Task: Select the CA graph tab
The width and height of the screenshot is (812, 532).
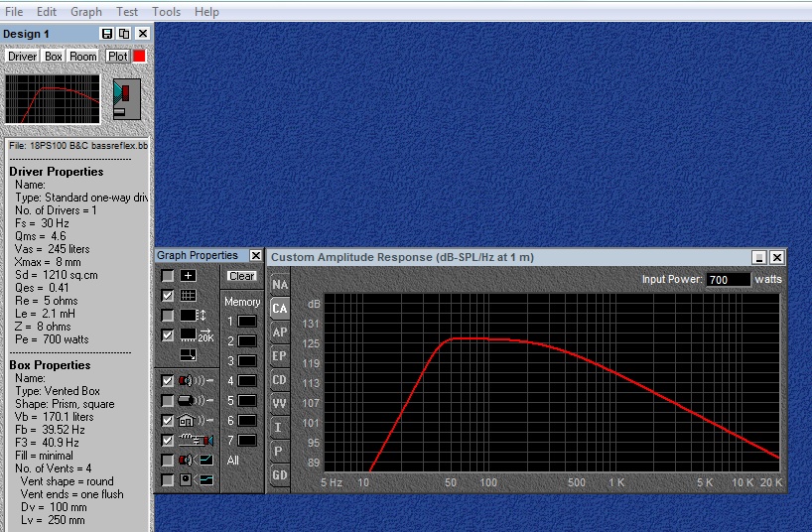Action: coord(280,309)
